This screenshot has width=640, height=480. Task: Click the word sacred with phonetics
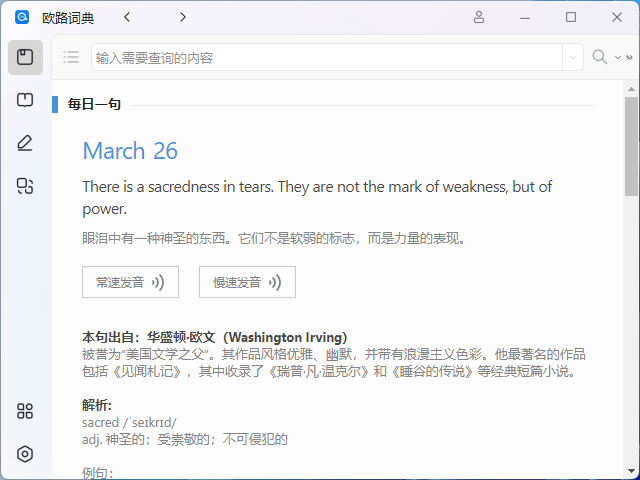click(x=129, y=422)
